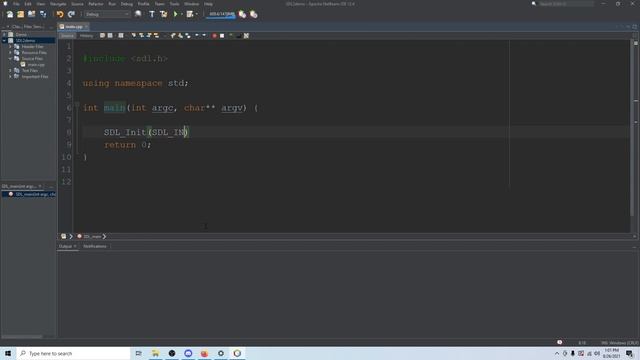Viewport: 640px width, 360px height.
Task: Open the Debug menu
Action: [127, 4]
